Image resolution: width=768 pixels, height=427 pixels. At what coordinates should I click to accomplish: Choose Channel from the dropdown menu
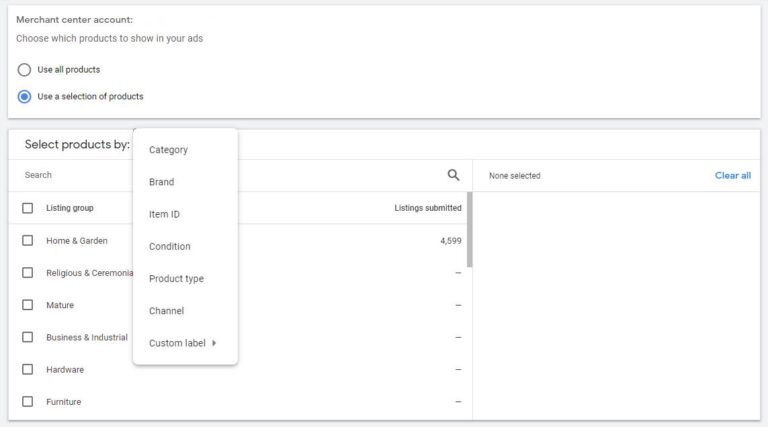tap(185, 311)
